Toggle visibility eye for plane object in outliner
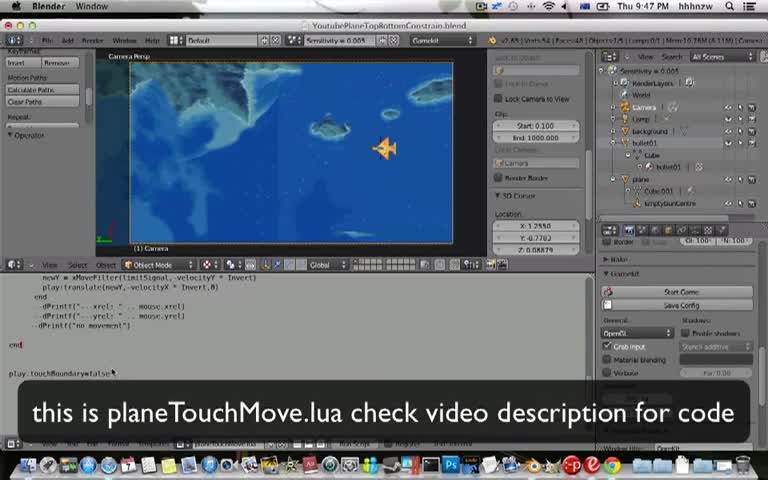The image size is (768, 480). click(x=728, y=179)
